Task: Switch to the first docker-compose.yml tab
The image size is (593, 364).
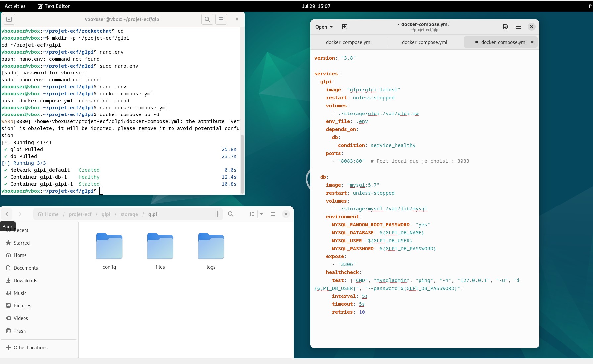Action: click(349, 42)
